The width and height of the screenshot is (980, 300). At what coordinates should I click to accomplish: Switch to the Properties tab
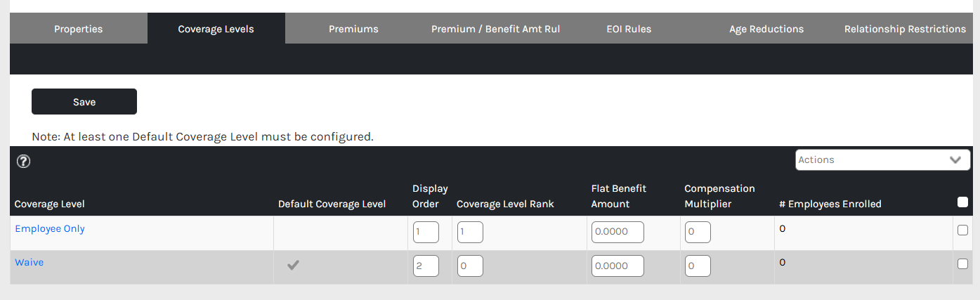pyautogui.click(x=79, y=29)
